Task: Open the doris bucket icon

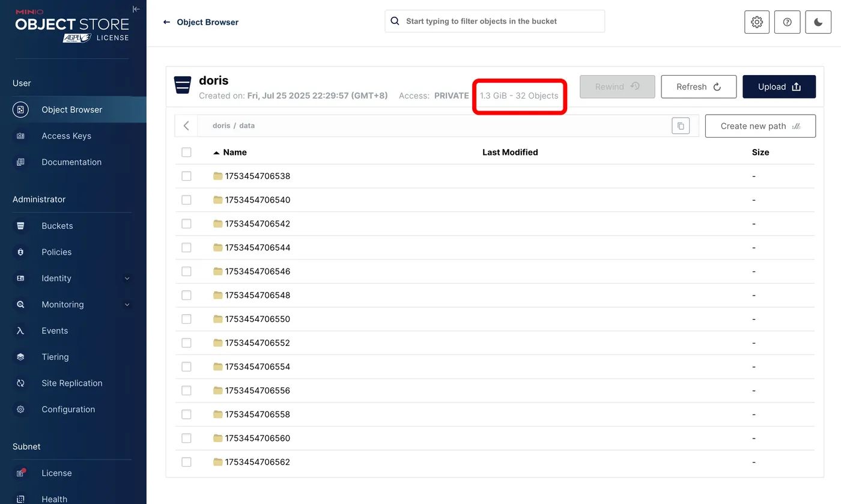Action: [183, 85]
